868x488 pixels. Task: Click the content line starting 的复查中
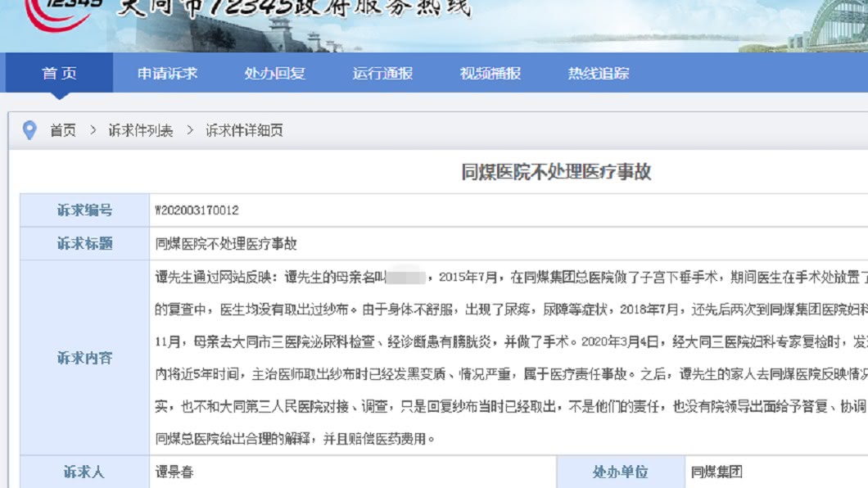pyautogui.click(x=512, y=310)
